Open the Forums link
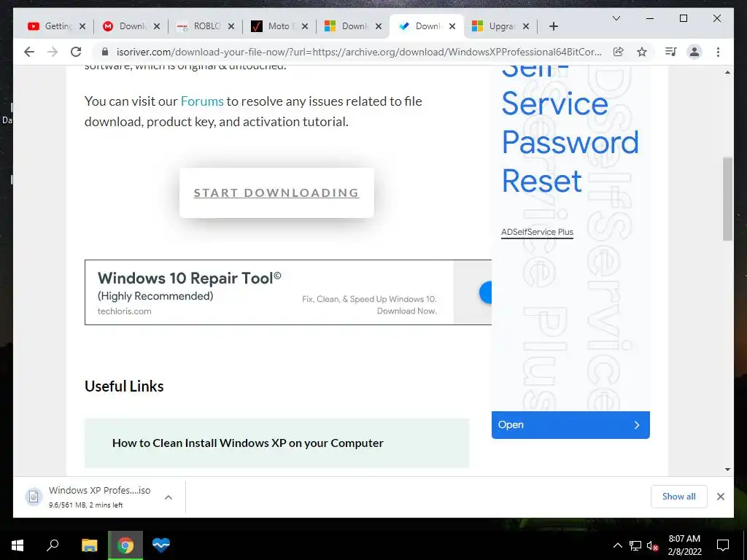Image resolution: width=747 pixels, height=560 pixels. [x=202, y=101]
